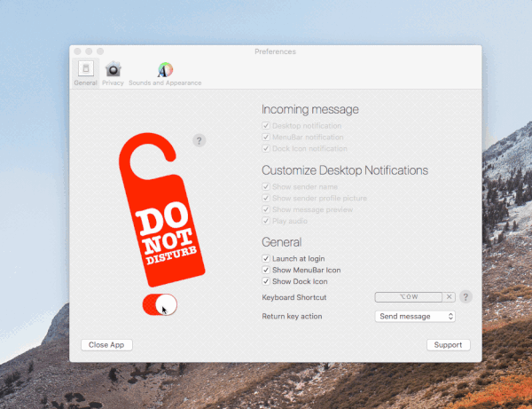Open Return key action dropdown
Viewport: 532px width, 409px height.
point(415,317)
